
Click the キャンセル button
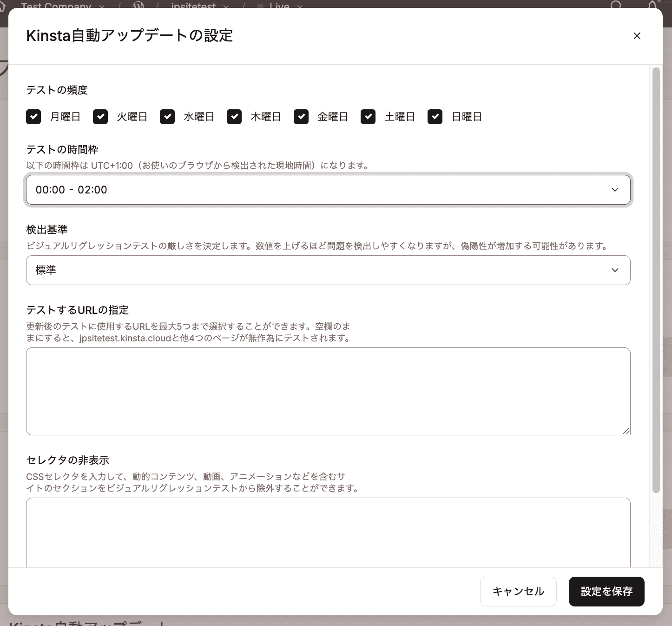(518, 592)
